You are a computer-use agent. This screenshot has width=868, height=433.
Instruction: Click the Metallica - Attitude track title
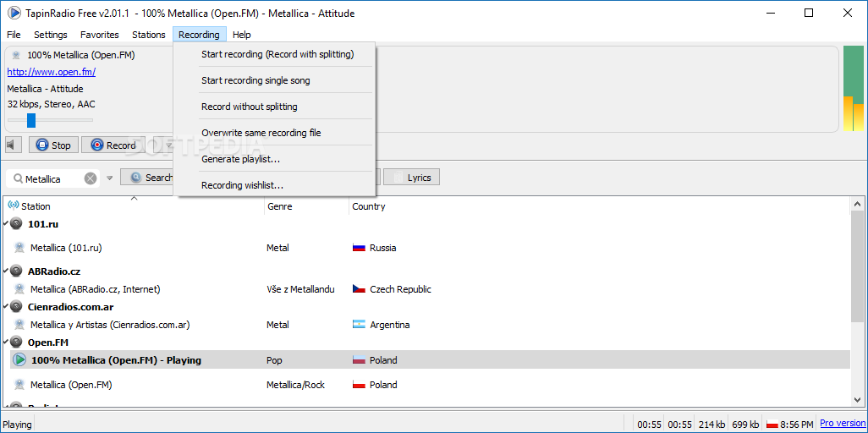coord(45,89)
